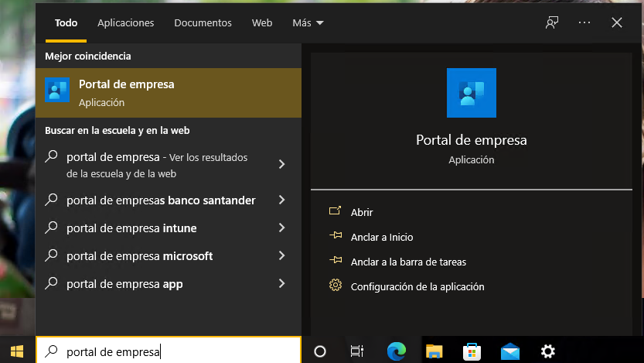644x363 pixels.
Task: Click the Windows Start button
Action: (17, 351)
